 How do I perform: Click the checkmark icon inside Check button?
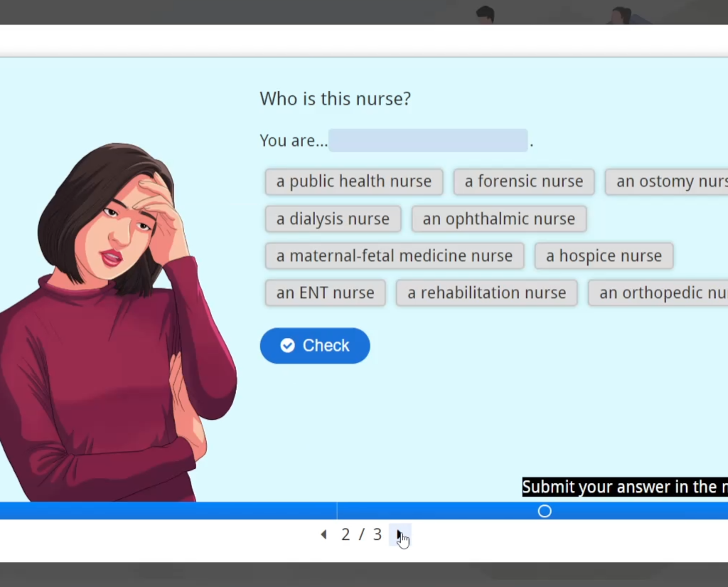(287, 345)
